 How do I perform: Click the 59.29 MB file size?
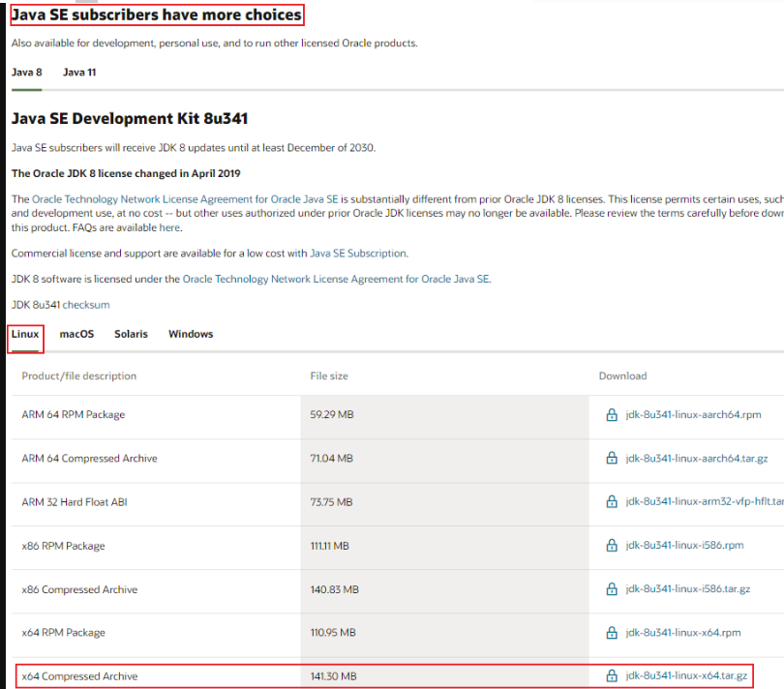pyautogui.click(x=332, y=414)
